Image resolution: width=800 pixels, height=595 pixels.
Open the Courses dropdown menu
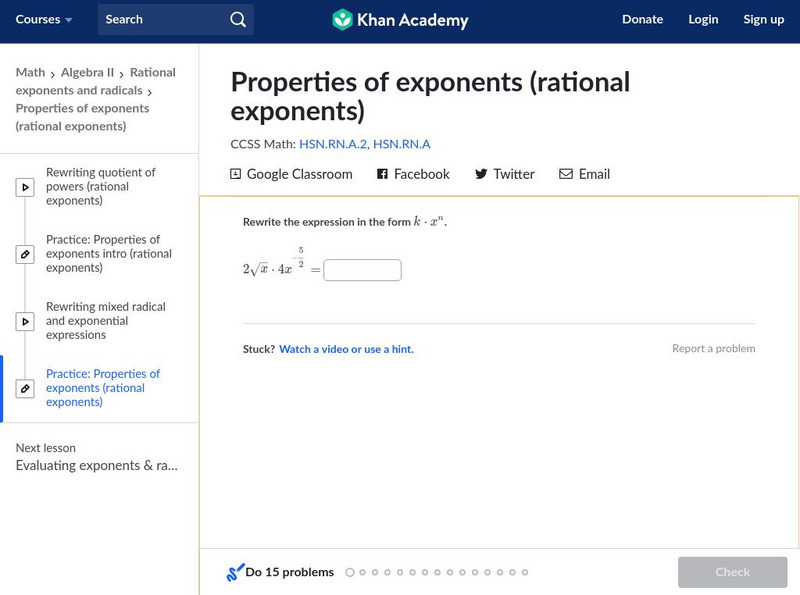(44, 20)
